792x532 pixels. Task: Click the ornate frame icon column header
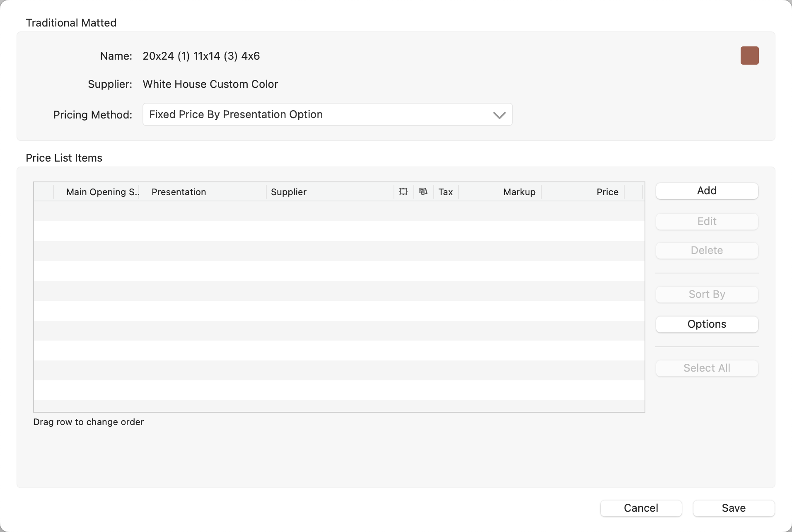(x=403, y=192)
